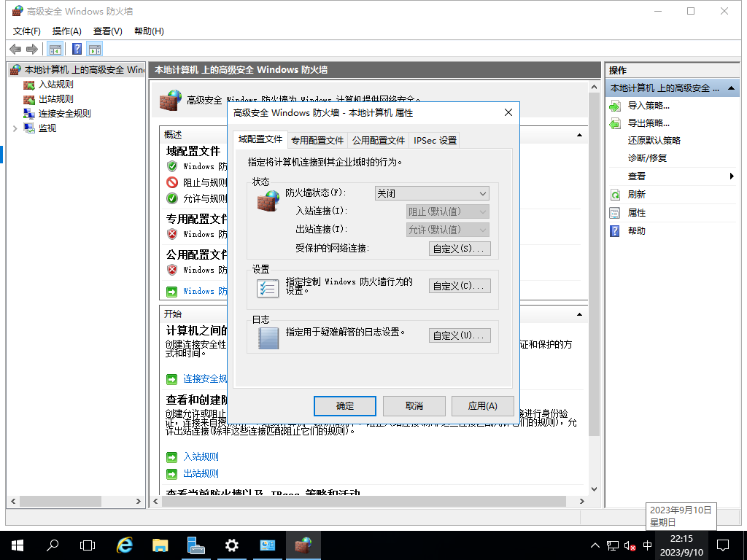Open the 文件(F) menu
This screenshot has width=747, height=560.
point(27,31)
